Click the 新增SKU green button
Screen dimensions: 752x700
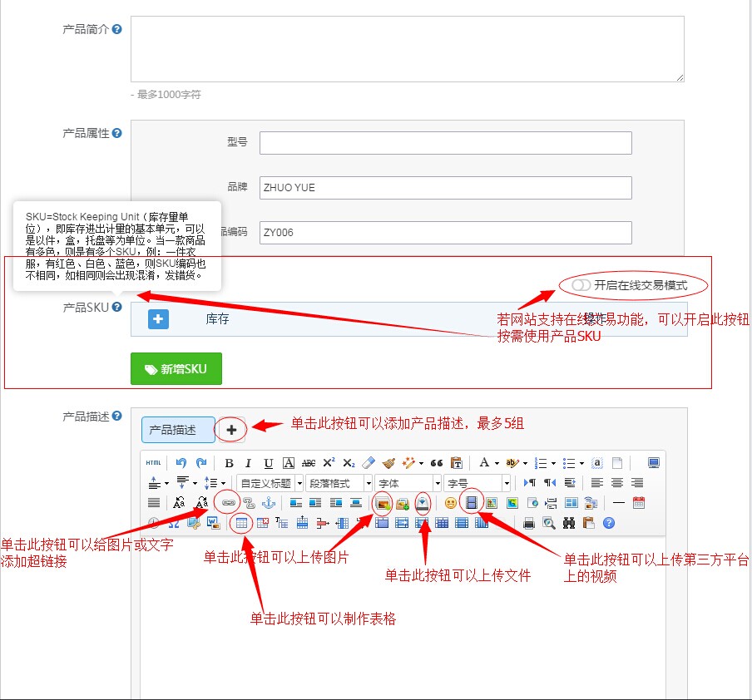tap(176, 368)
